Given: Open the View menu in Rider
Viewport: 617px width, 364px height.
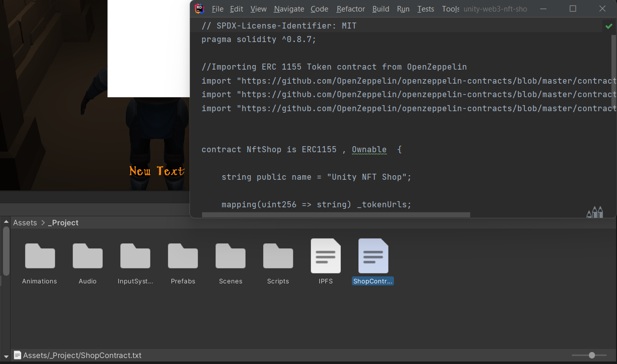Looking at the screenshot, I should click(x=259, y=9).
